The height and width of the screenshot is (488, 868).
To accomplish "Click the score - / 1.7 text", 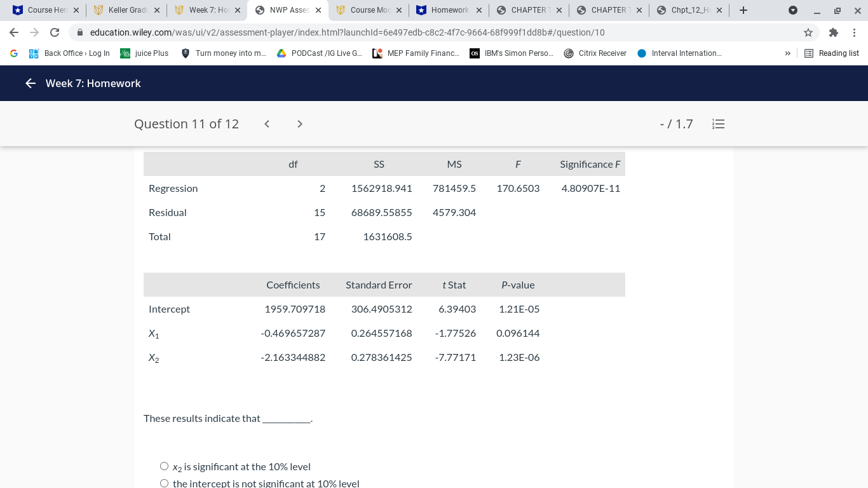I will 676,124.
